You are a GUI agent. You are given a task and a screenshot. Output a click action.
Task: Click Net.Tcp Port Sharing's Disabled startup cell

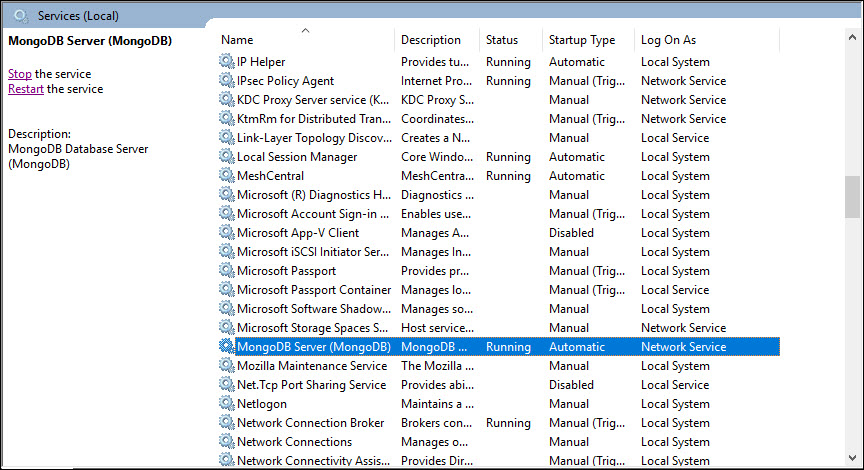571,385
